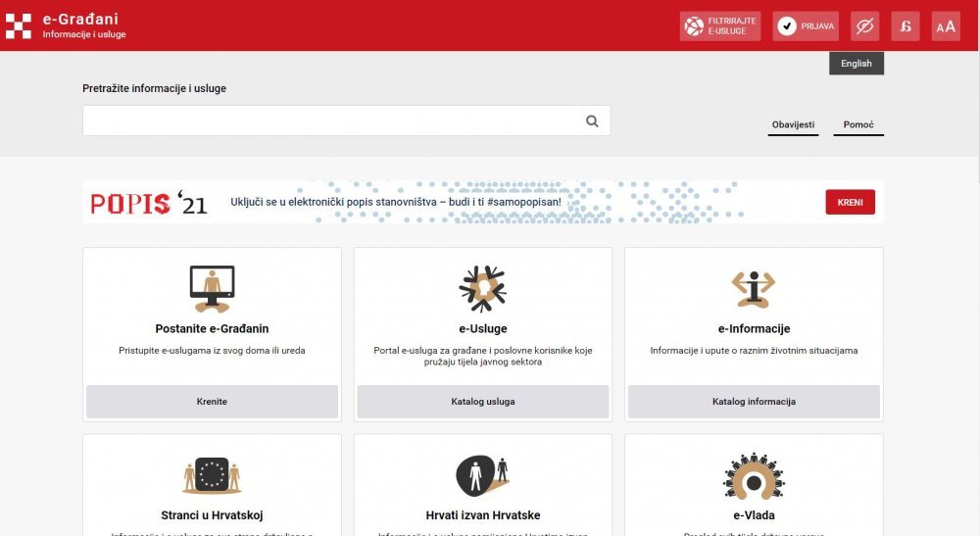Screen dimensions: 980x536
Task: Open the Pomoć tab
Action: click(x=858, y=125)
